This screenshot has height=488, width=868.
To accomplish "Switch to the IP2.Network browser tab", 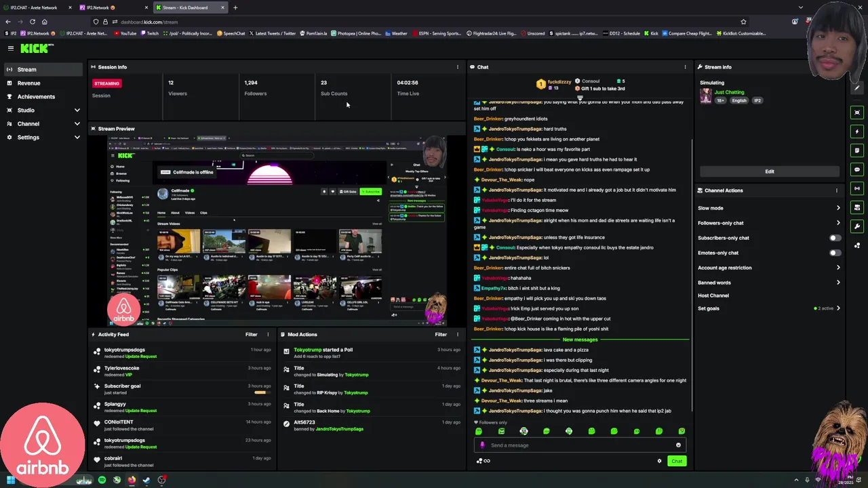I will click(x=113, y=7).
